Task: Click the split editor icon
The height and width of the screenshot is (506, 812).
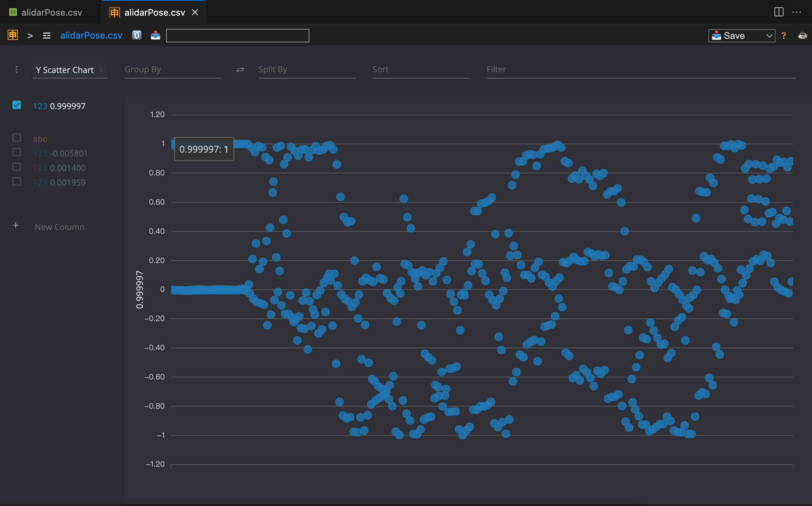Action: pos(779,12)
